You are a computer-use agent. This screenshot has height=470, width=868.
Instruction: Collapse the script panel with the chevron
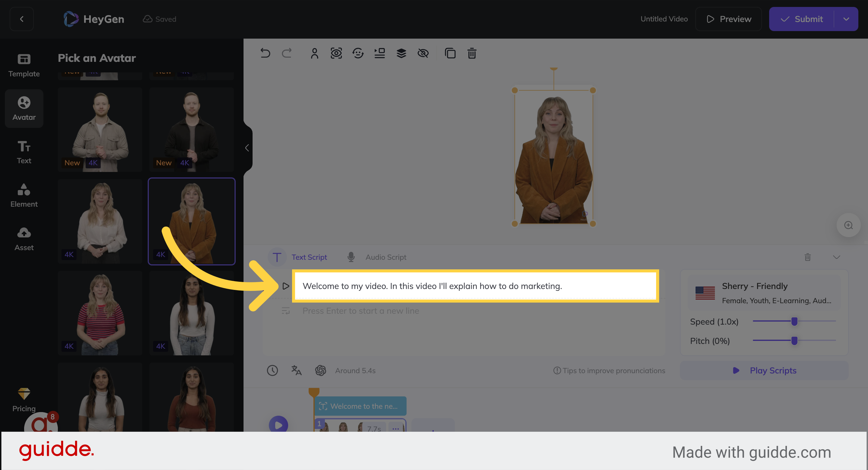pos(837,257)
